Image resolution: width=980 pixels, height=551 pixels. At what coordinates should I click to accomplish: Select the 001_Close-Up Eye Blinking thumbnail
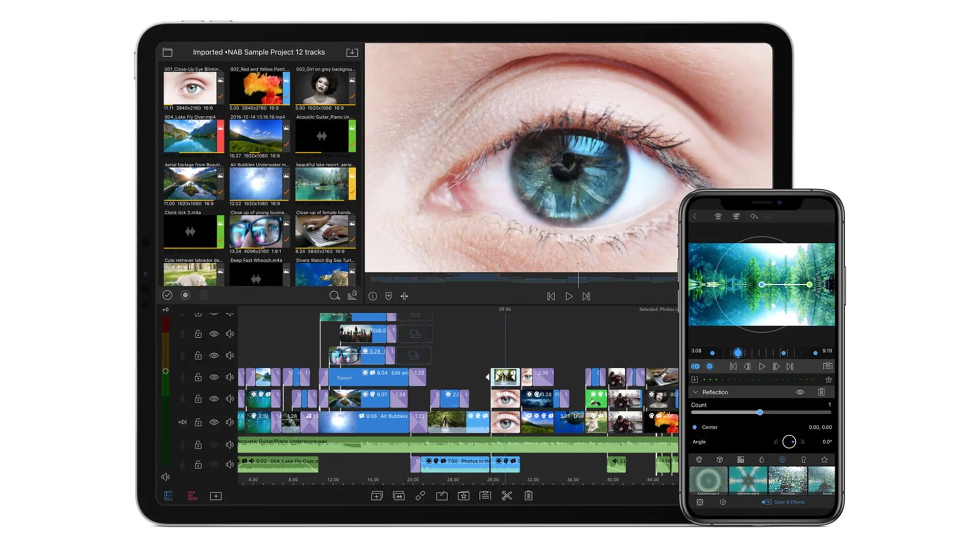click(x=190, y=88)
